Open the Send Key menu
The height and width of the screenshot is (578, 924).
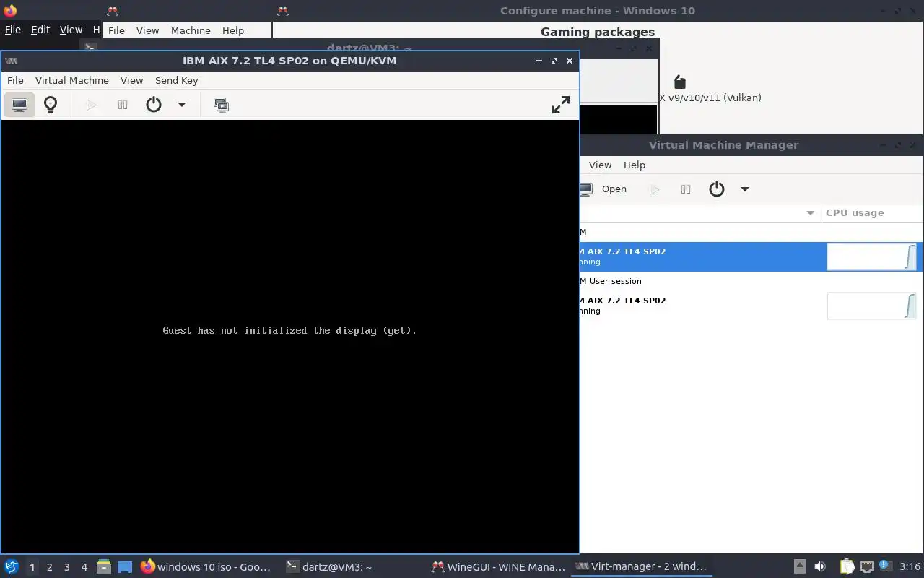177,80
